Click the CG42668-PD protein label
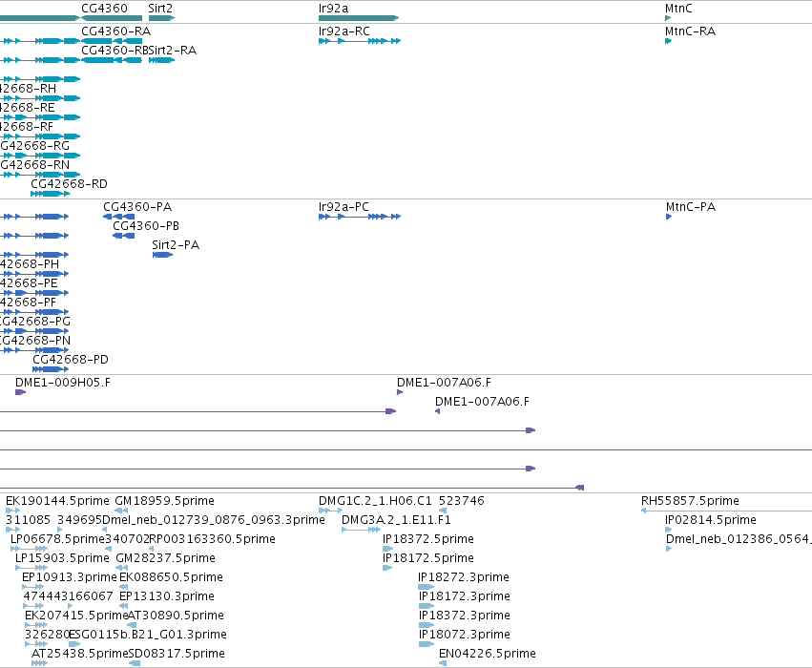 (x=71, y=360)
